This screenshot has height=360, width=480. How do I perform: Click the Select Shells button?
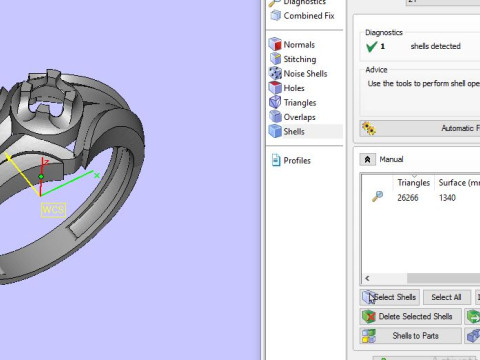390,297
